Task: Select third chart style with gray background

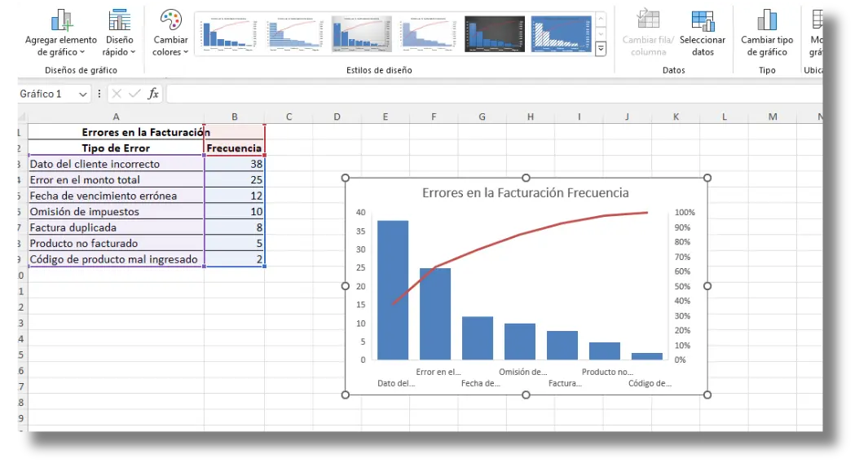Action: 362,33
